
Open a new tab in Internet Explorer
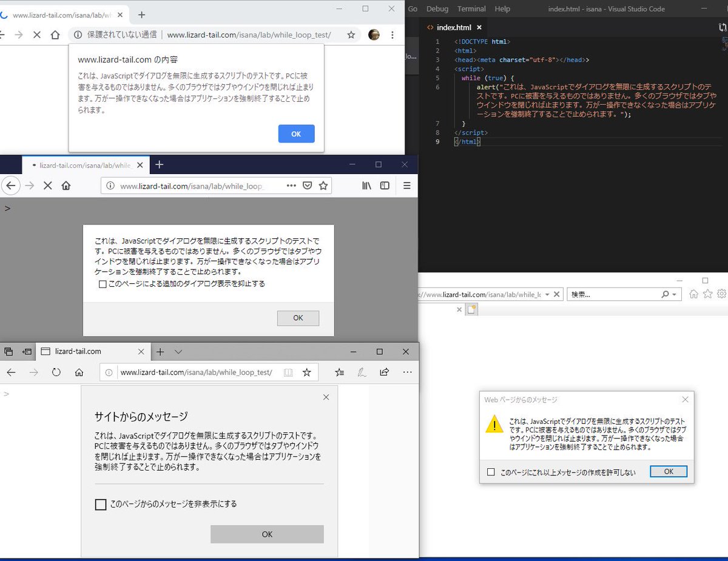point(472,309)
